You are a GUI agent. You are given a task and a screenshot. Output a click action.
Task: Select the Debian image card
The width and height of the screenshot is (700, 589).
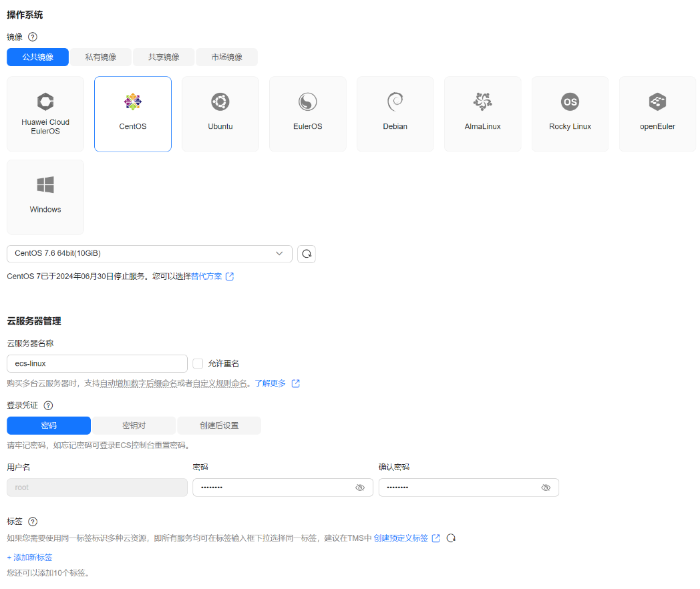(x=395, y=114)
